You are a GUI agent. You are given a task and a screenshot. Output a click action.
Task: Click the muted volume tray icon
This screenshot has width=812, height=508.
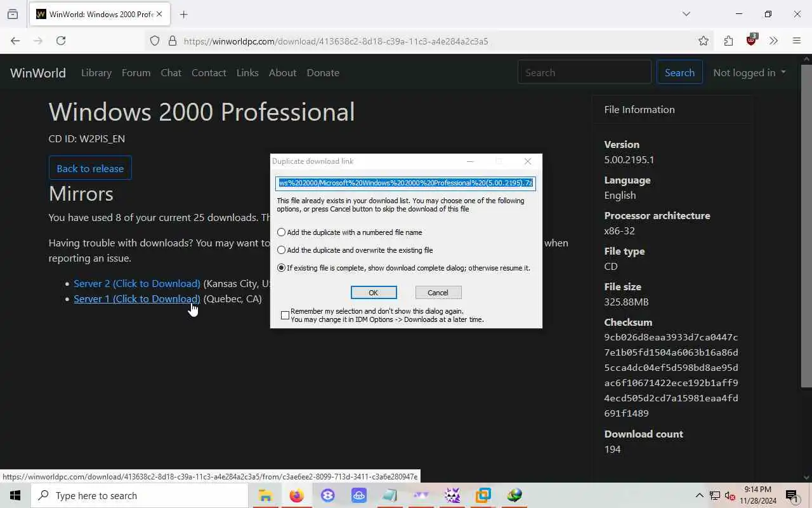click(x=730, y=495)
